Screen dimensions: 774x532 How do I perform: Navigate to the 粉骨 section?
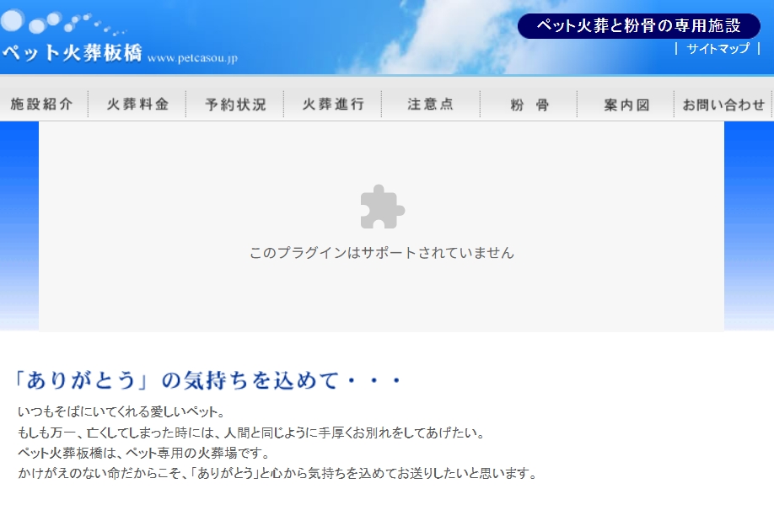(x=529, y=105)
